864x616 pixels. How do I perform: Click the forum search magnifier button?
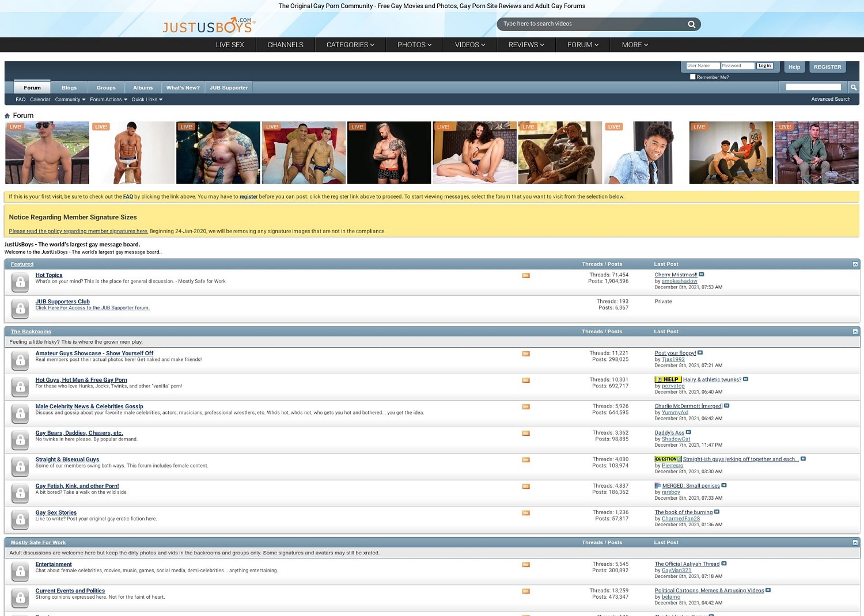pyautogui.click(x=854, y=88)
